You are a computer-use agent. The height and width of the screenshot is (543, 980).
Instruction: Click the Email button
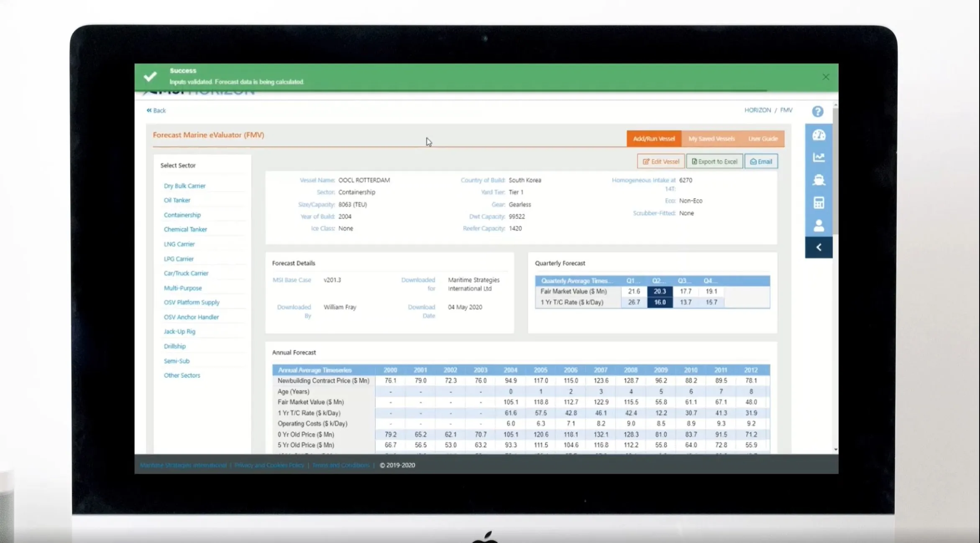pos(761,161)
